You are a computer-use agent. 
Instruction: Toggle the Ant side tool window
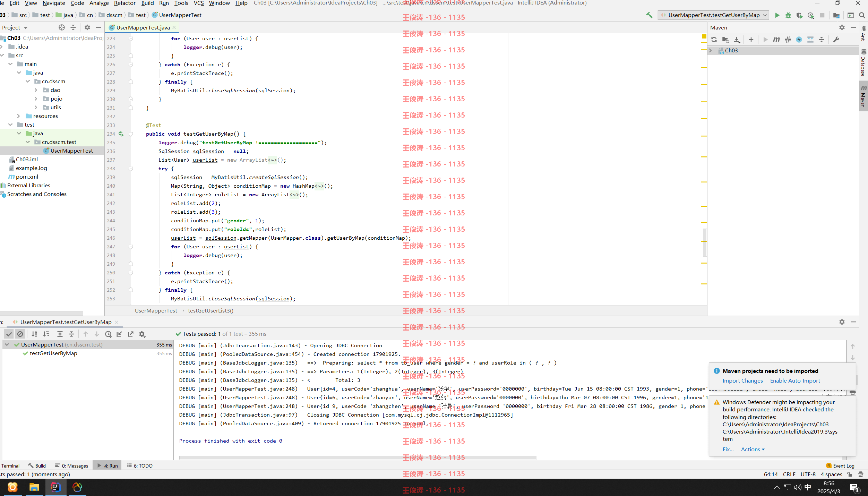[863, 33]
